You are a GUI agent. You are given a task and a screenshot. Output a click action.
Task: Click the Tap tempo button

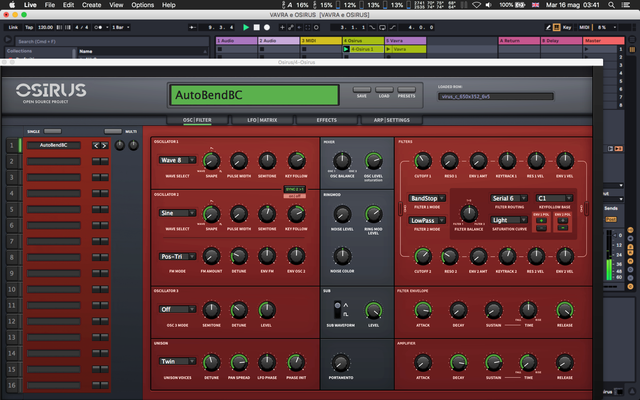[29, 27]
